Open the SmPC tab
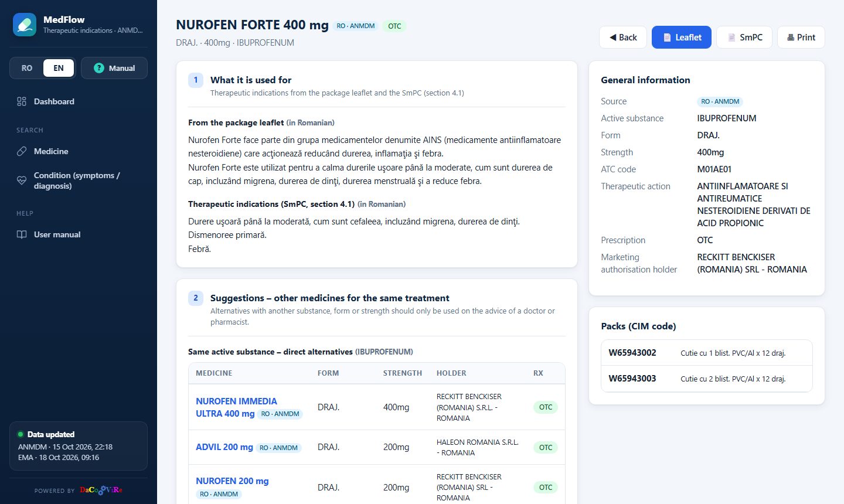 pyautogui.click(x=744, y=38)
